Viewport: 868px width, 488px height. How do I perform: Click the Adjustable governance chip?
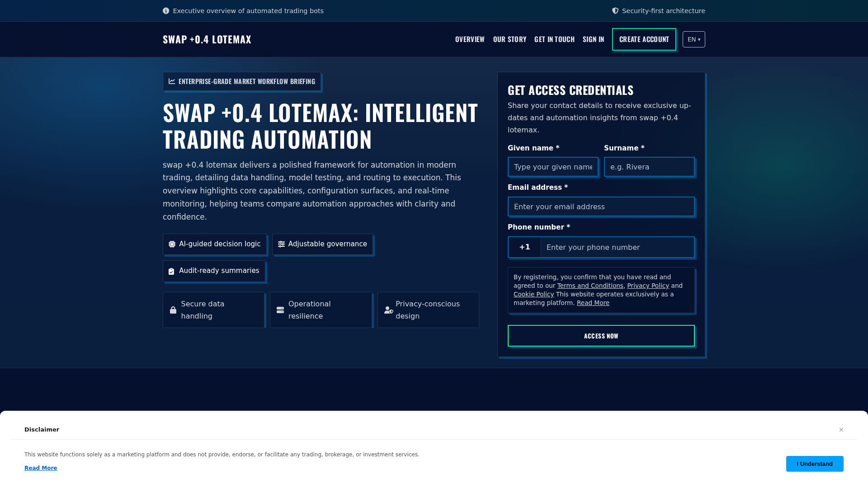[322, 244]
